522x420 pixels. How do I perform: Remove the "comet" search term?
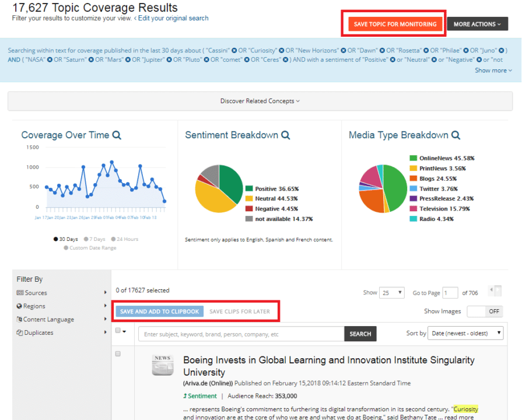coord(247,60)
